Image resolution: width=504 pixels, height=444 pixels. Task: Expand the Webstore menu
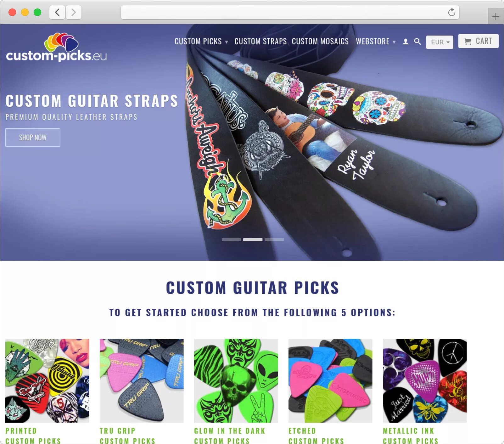click(x=376, y=42)
